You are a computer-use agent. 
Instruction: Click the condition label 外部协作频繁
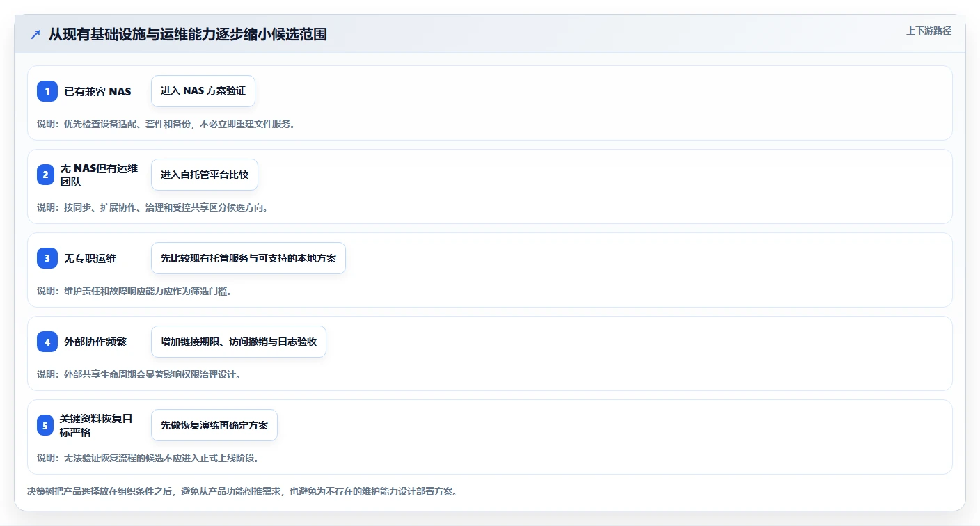click(x=95, y=342)
